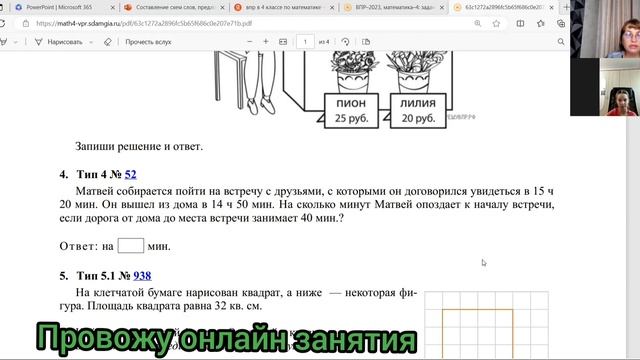Select the highlight tool in PDF toolbar
640x360 pixels.
pyautogui.click(x=3, y=42)
